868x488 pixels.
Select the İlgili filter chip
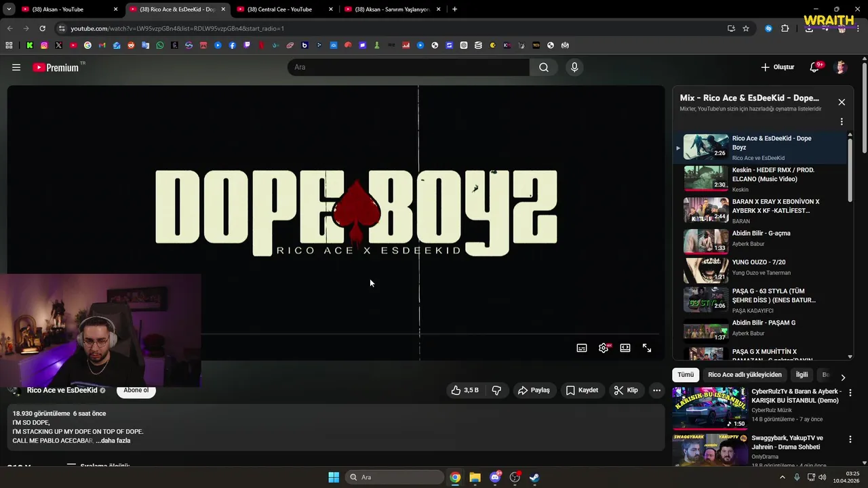click(x=802, y=375)
